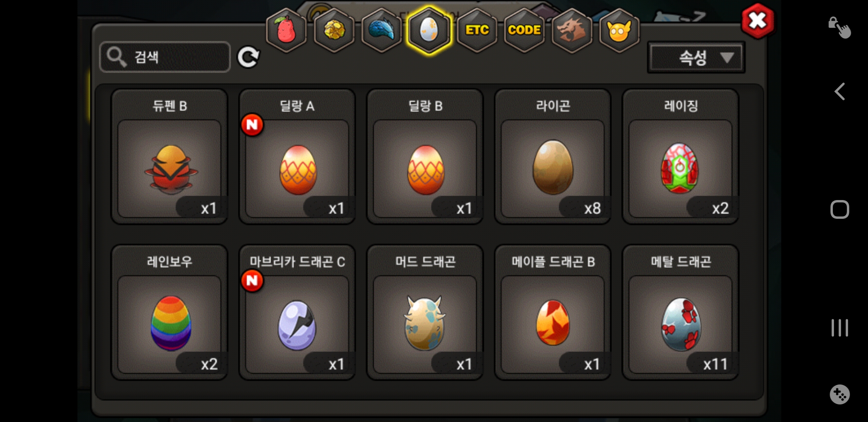This screenshot has height=422, width=868.
Task: Select the yellow owl face category
Action: (x=619, y=30)
